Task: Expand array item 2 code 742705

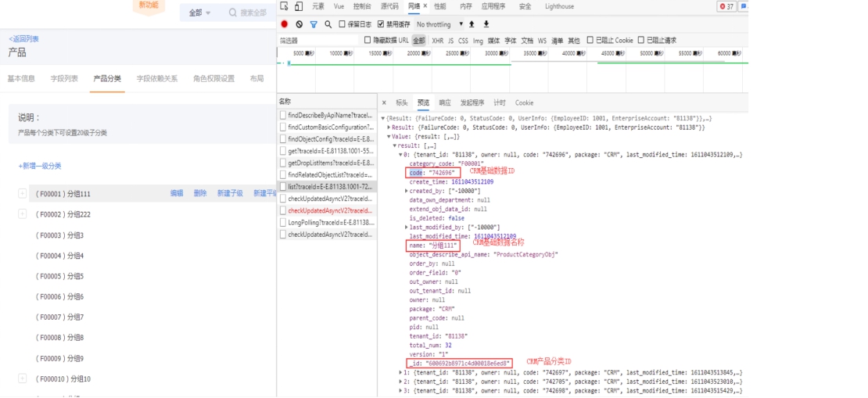Action: 401,382
